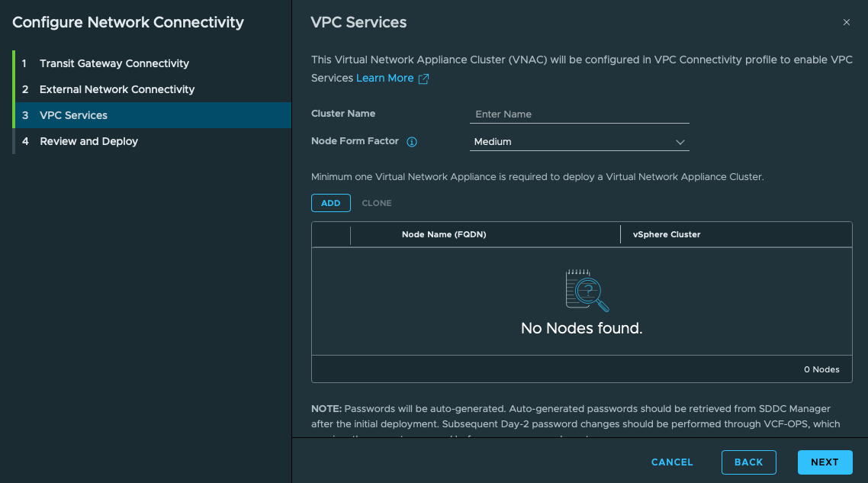Click the No Nodes found magnifier illustration
Viewport: 868px width, 483px height.
tap(587, 290)
